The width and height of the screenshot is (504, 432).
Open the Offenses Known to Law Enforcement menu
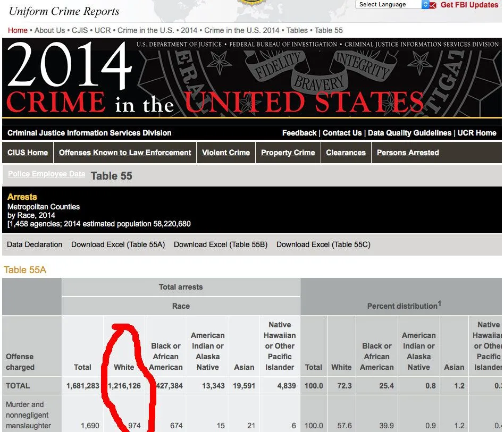[x=125, y=153]
